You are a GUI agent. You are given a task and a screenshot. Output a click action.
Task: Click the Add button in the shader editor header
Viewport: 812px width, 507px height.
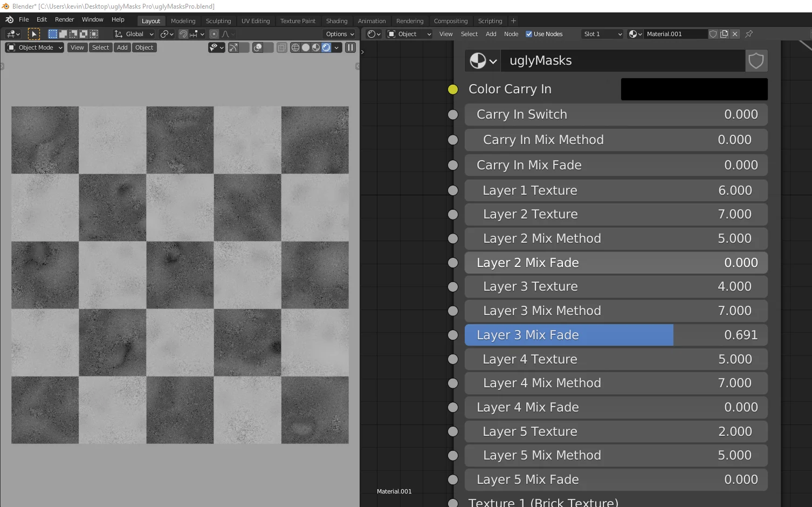pyautogui.click(x=490, y=33)
